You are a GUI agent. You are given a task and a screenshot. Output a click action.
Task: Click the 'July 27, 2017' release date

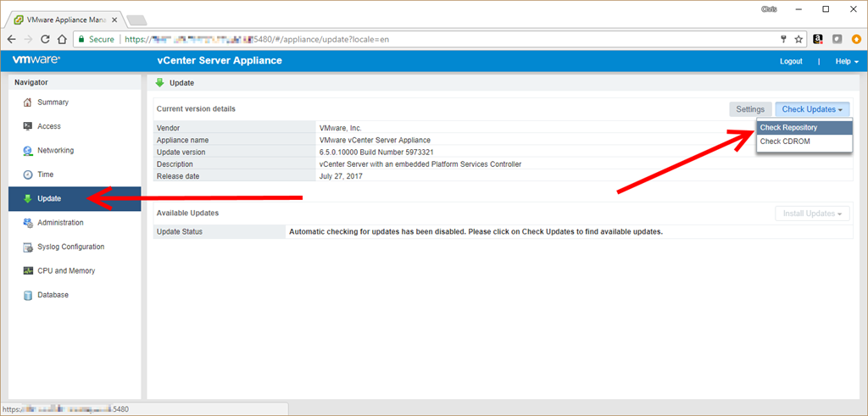(341, 176)
